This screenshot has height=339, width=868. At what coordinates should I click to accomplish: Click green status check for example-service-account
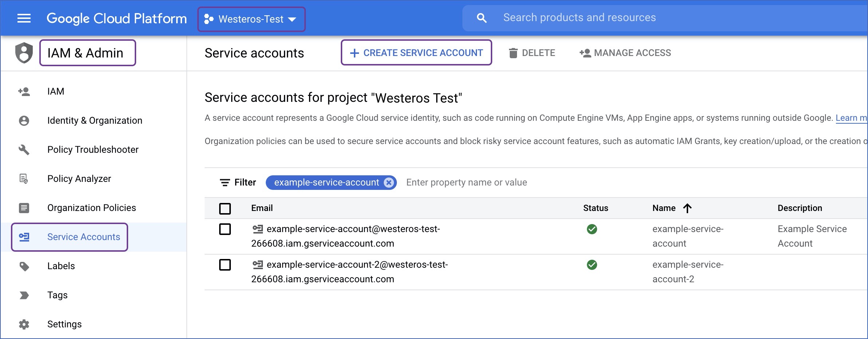tap(592, 229)
